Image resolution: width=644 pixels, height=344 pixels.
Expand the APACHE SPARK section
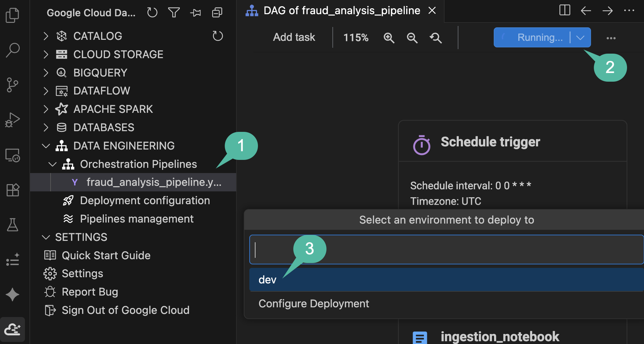[46, 109]
